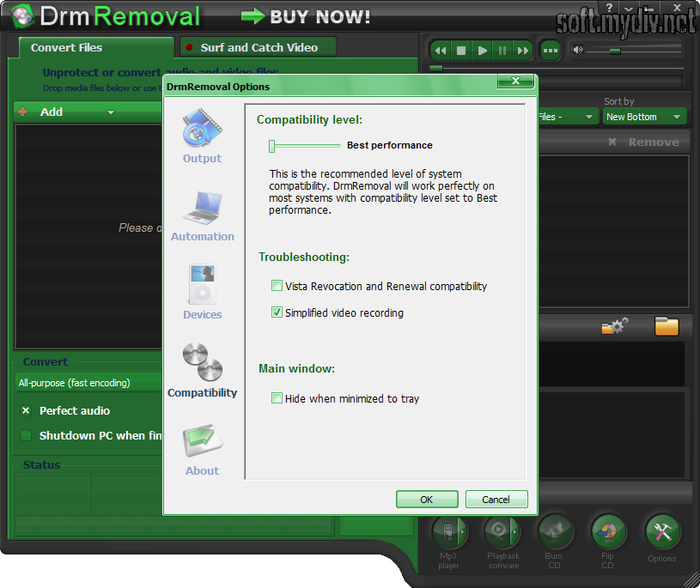Image resolution: width=700 pixels, height=588 pixels.
Task: Click the volume slider handle
Action: (615, 51)
